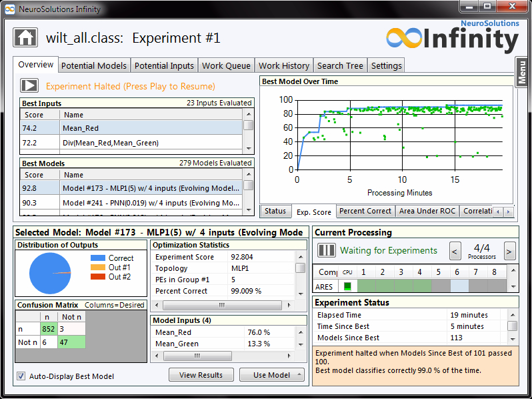Open the Use Model dropdown arrow

click(x=299, y=374)
